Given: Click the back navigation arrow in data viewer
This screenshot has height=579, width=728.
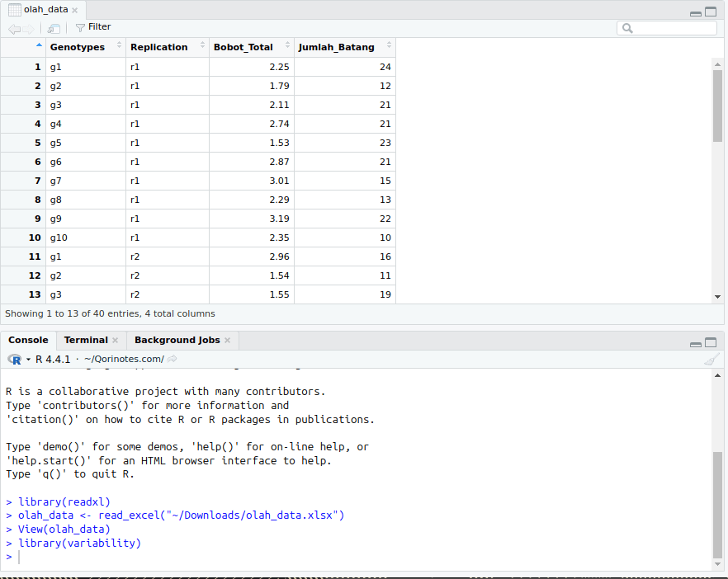Looking at the screenshot, I should click(x=14, y=28).
